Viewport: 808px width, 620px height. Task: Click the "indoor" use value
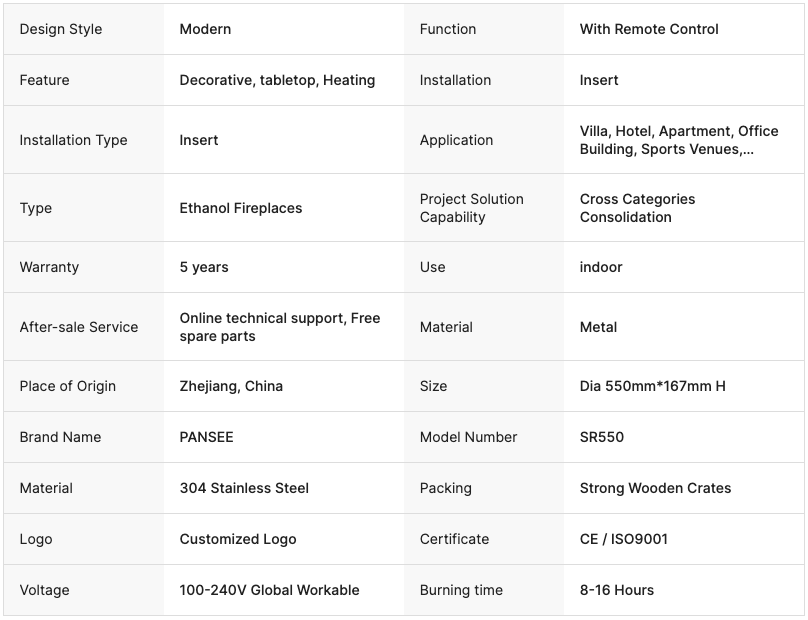pyautogui.click(x=601, y=267)
